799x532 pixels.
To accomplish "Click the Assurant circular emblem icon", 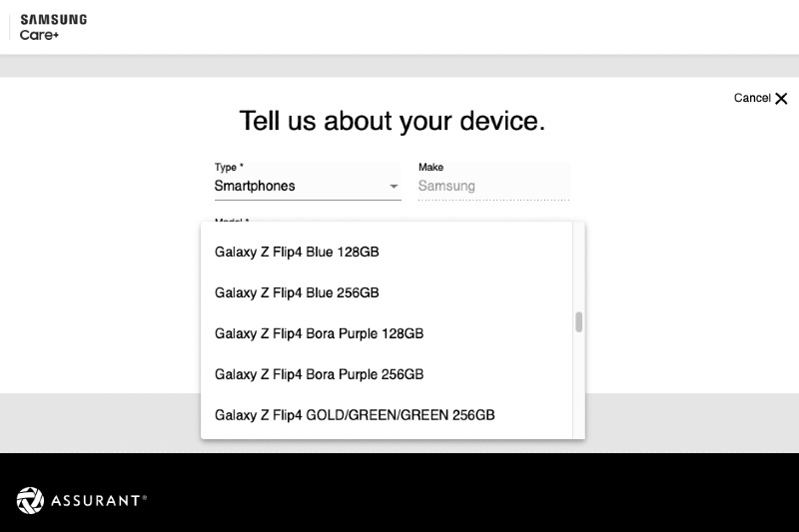I will [x=30, y=500].
